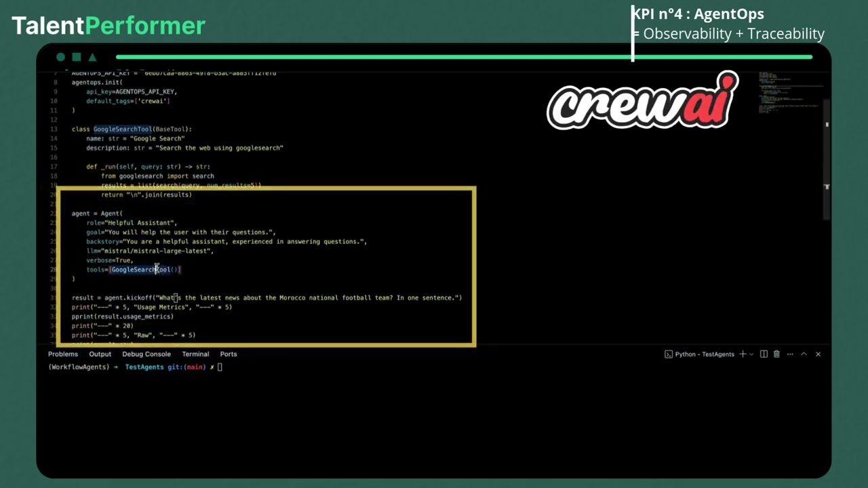
Task: Click 'name: str = "Google Search"' line
Action: pos(135,138)
